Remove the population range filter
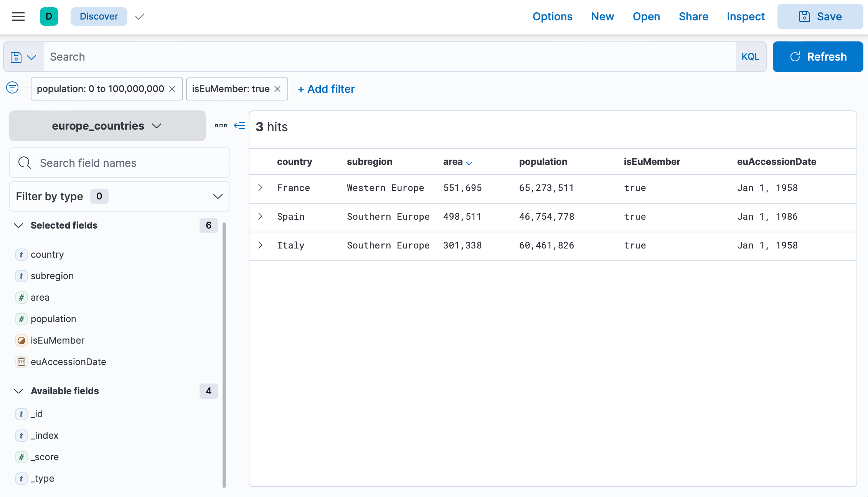868x497 pixels. [x=173, y=89]
